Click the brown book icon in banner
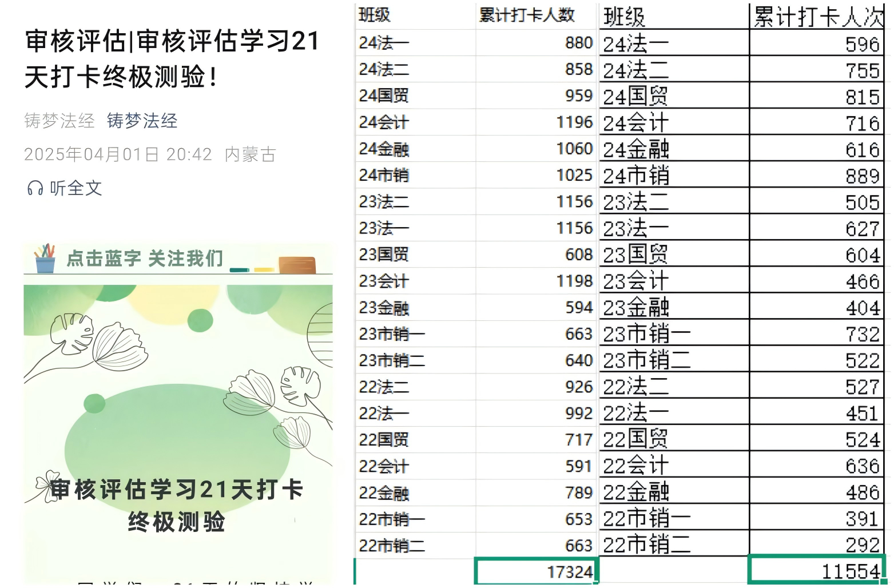 pos(297,265)
